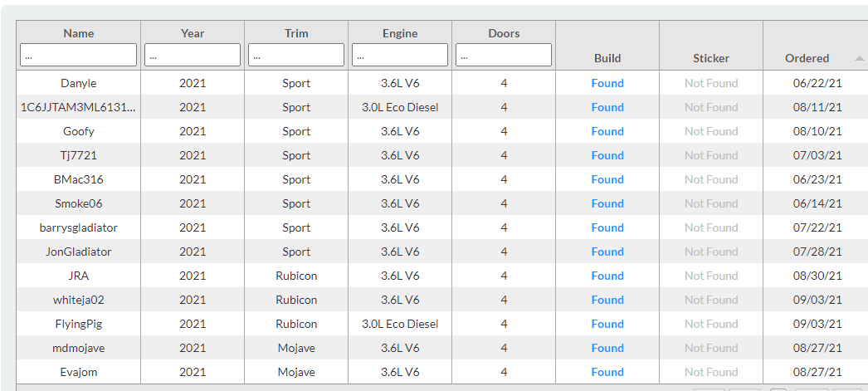Viewport: 868px width, 391px height.
Task: Open Found build link for Evajom
Action: (x=607, y=372)
